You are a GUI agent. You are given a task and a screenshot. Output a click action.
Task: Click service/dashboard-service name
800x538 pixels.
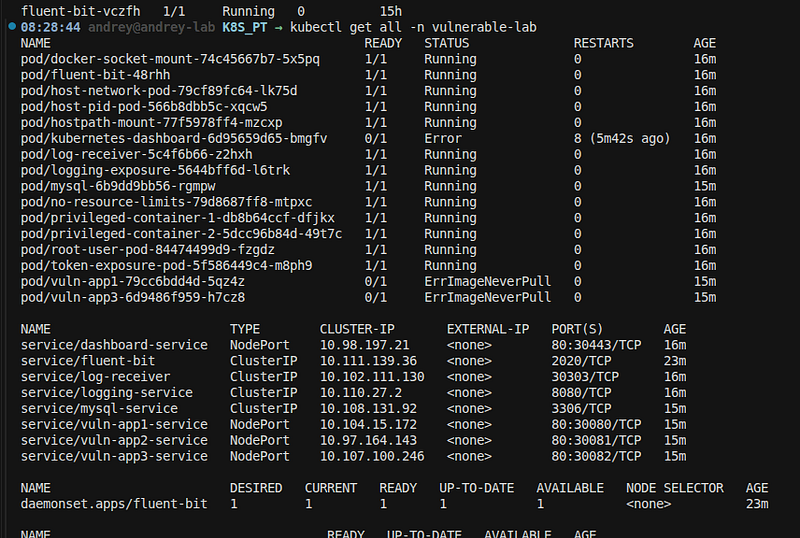click(x=114, y=345)
